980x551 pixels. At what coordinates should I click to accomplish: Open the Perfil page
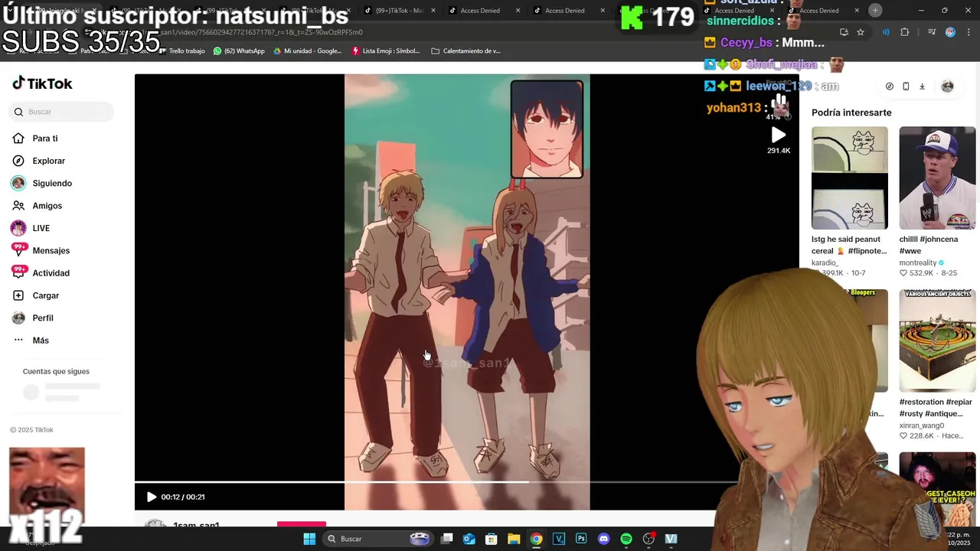click(x=43, y=318)
